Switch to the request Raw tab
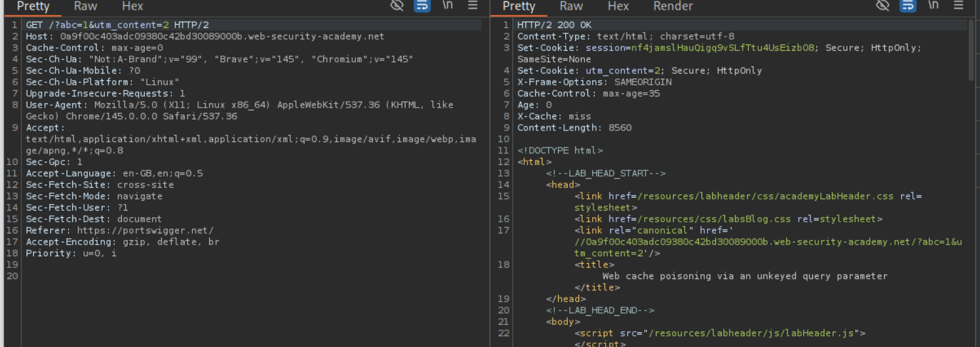980x347 pixels. point(85,7)
